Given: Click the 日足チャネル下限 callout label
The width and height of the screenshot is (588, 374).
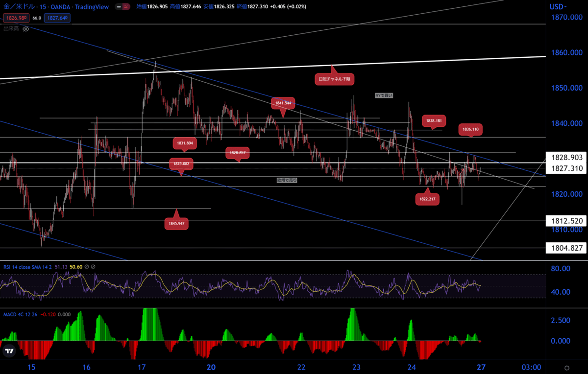Looking at the screenshot, I should [x=335, y=79].
